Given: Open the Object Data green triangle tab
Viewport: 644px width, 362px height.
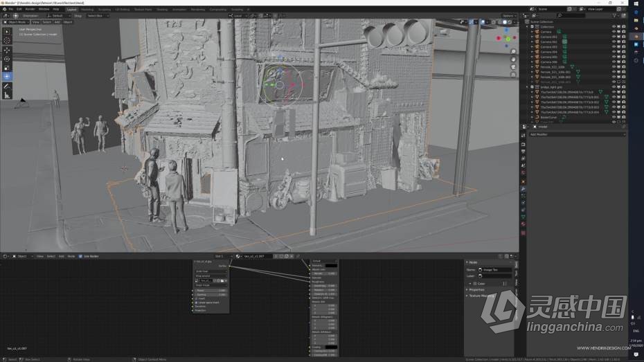Looking at the screenshot, I should click(524, 217).
